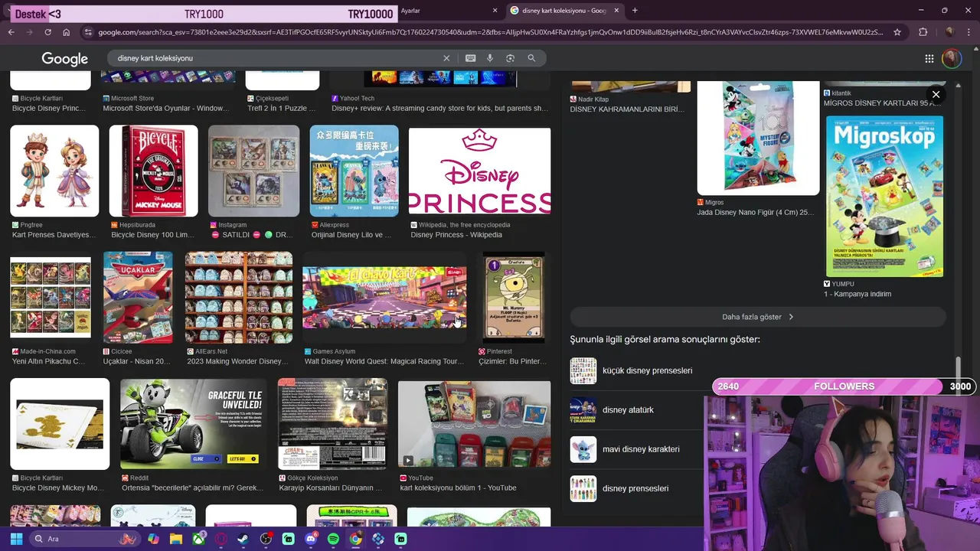Close the Ayarlar tab
The image size is (980, 551).
[x=495, y=11]
